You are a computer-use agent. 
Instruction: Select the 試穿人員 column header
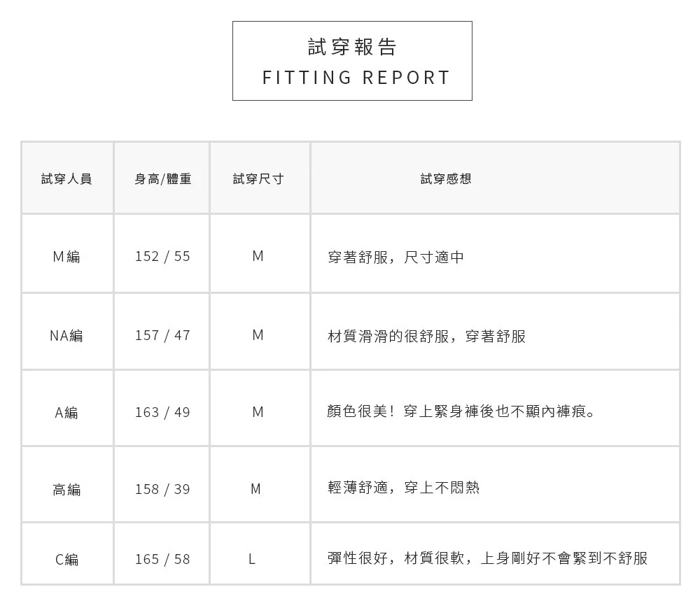(x=66, y=179)
